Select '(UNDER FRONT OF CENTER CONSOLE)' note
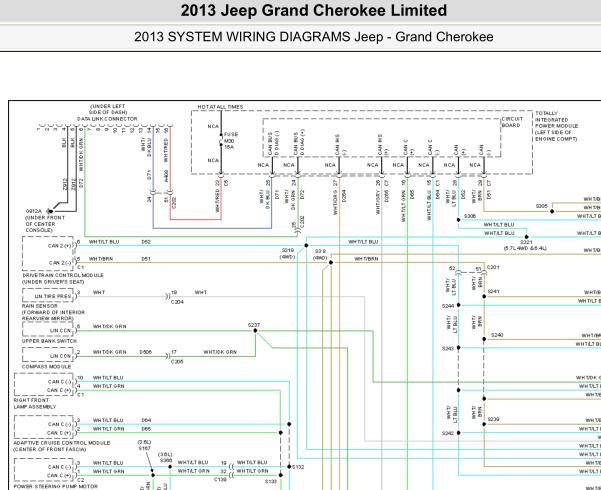 pos(45,224)
